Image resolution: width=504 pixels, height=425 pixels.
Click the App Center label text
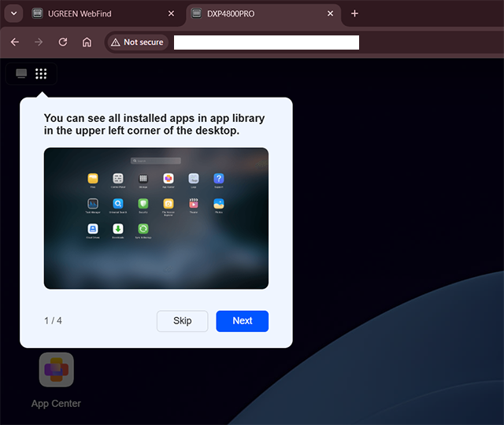(x=56, y=404)
